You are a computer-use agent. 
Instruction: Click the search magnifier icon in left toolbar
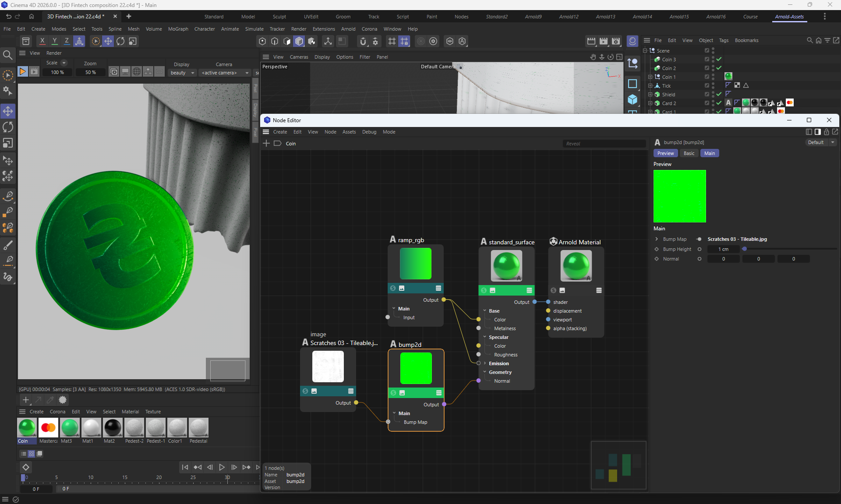pos(7,55)
